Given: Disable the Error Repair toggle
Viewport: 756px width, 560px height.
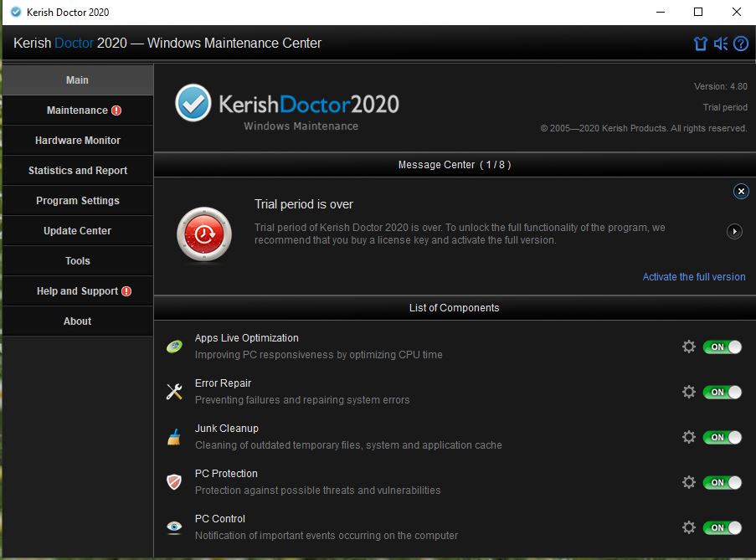Looking at the screenshot, I should (x=722, y=393).
